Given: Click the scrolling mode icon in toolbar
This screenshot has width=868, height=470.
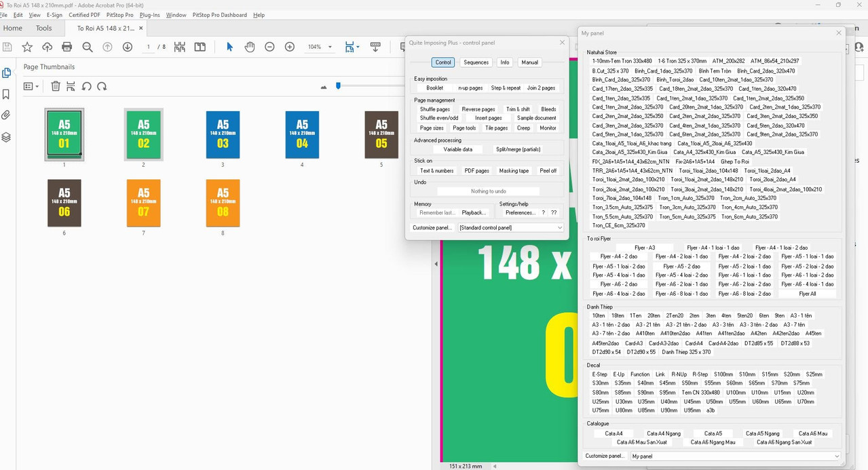Looking at the screenshot, I should click(x=375, y=47).
